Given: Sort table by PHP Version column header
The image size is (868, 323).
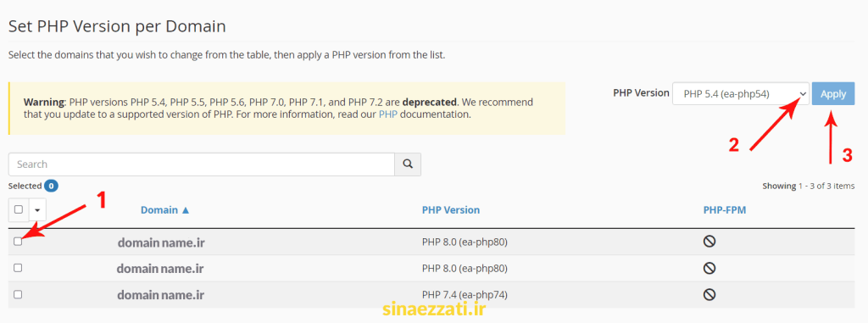Looking at the screenshot, I should click(x=451, y=210).
